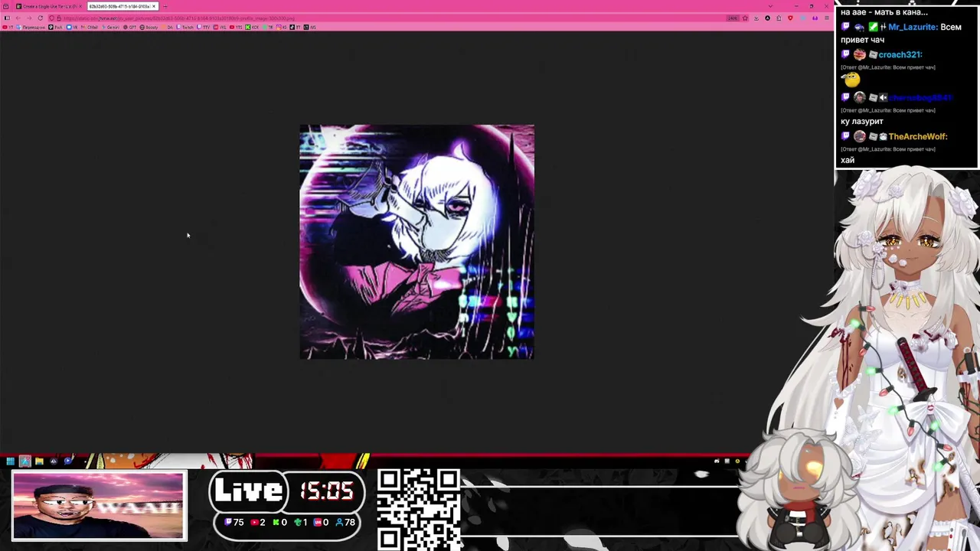
Task: Click TheArcheWolf username in chat
Action: click(918, 136)
